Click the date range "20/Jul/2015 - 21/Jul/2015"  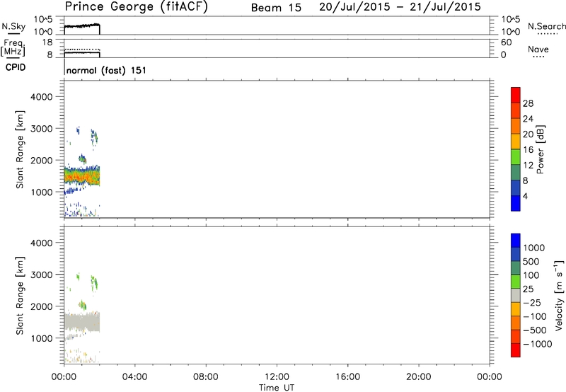(400, 7)
